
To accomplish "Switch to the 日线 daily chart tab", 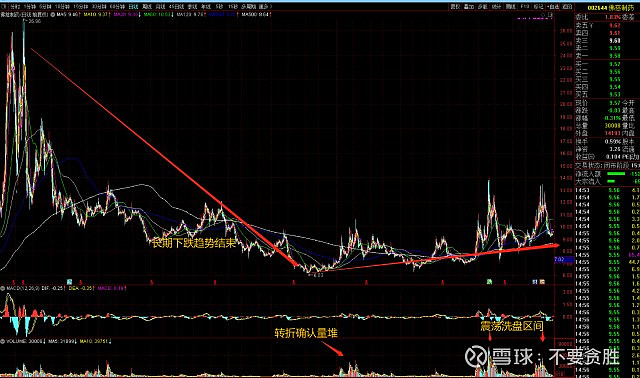I will click(x=133, y=7).
